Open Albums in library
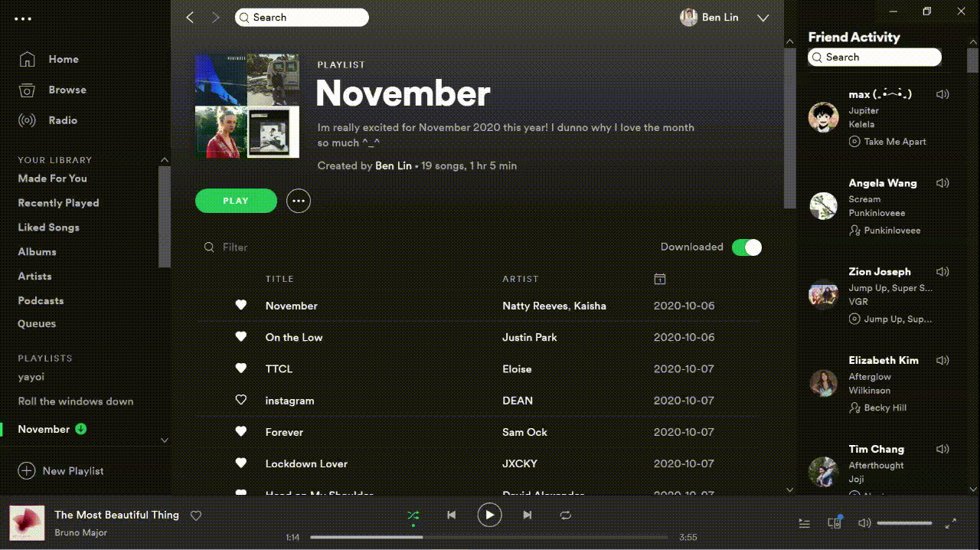This screenshot has height=550, width=980. [37, 252]
